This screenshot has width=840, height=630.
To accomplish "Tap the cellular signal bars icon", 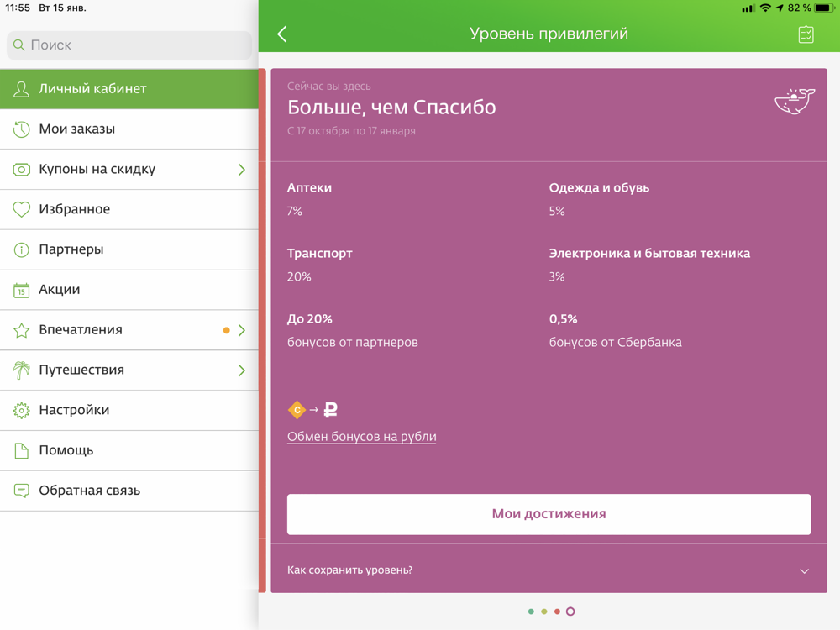I will pos(748,8).
